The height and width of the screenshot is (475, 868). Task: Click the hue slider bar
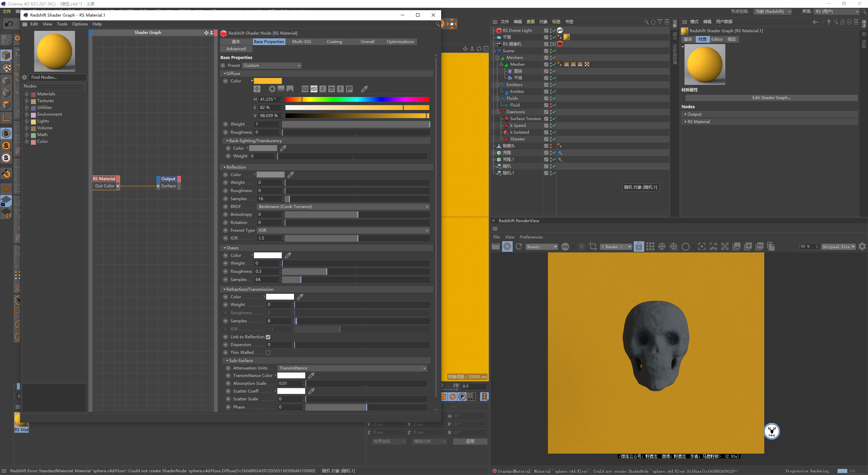pos(357,99)
